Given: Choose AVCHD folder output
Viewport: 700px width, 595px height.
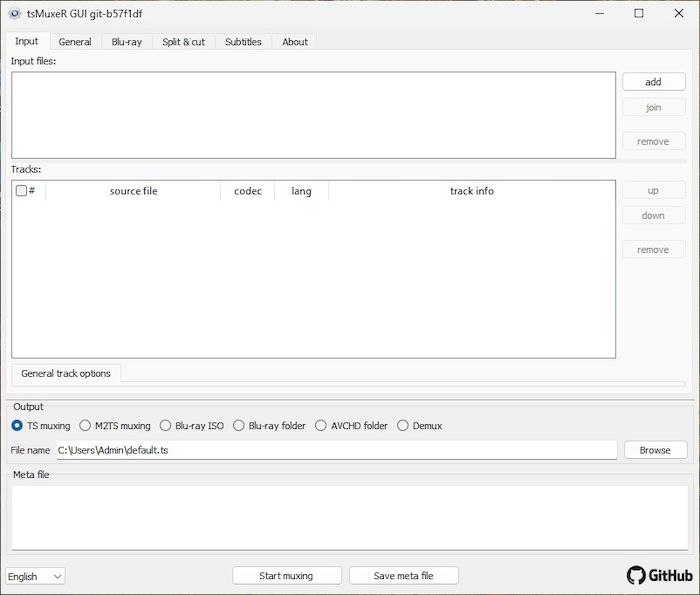Looking at the screenshot, I should [x=321, y=426].
